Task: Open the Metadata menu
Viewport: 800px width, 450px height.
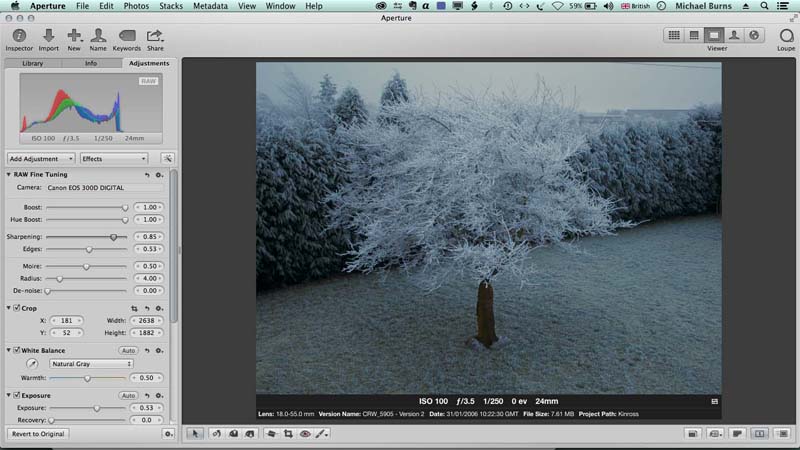Action: (x=210, y=6)
